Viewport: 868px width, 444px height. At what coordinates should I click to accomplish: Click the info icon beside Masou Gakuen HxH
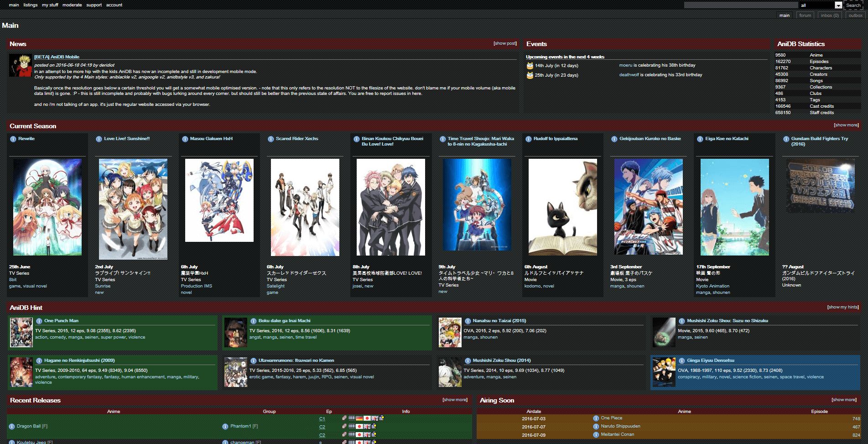tap(185, 139)
